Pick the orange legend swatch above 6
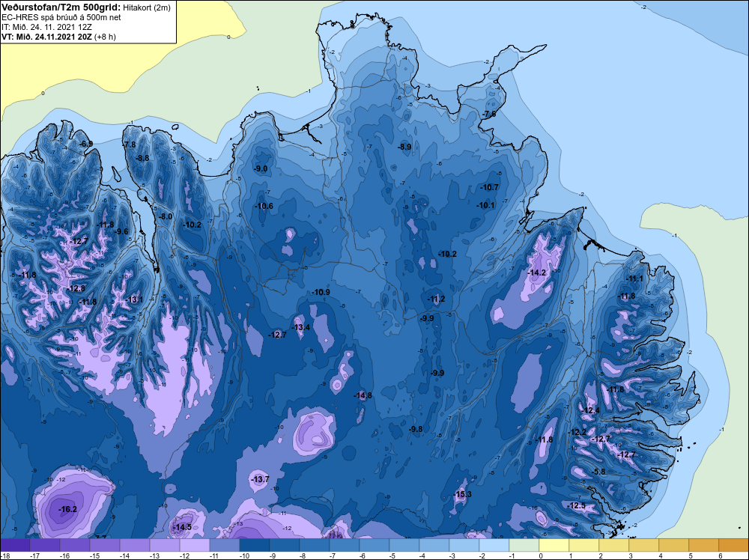 [734, 545]
